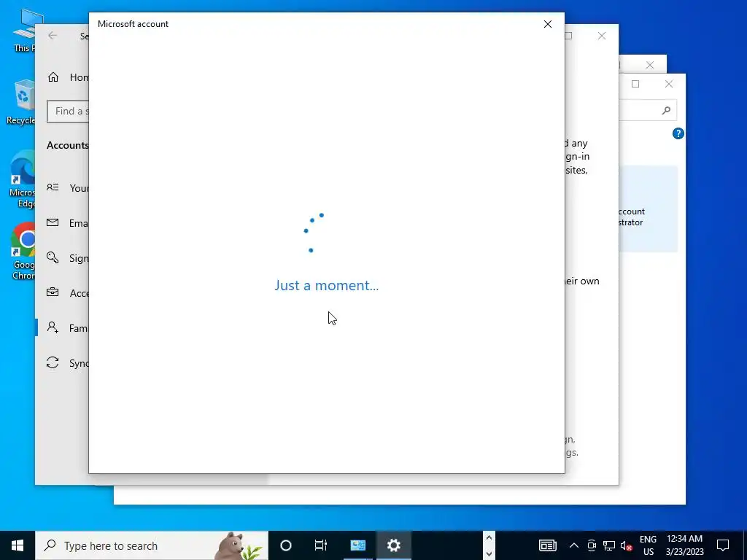Image resolution: width=747 pixels, height=560 pixels.
Task: Open Email & accounts envelope icon
Action: pos(53,222)
